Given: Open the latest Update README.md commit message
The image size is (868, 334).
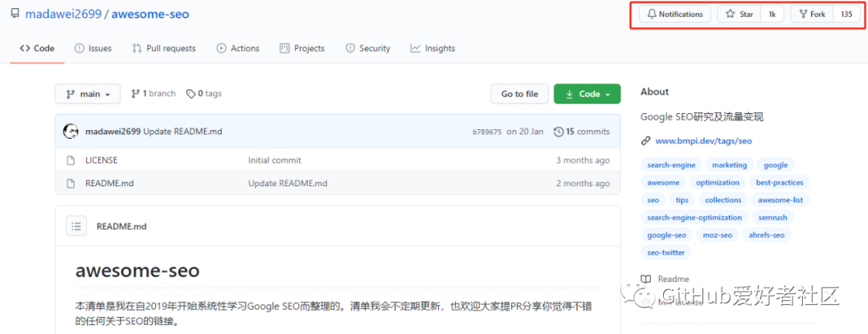Looking at the screenshot, I should (182, 132).
